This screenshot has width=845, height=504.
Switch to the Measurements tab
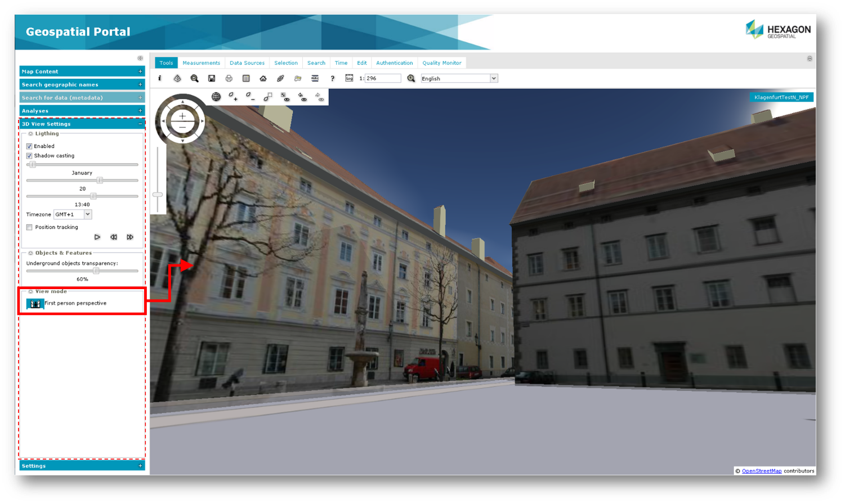coord(201,63)
